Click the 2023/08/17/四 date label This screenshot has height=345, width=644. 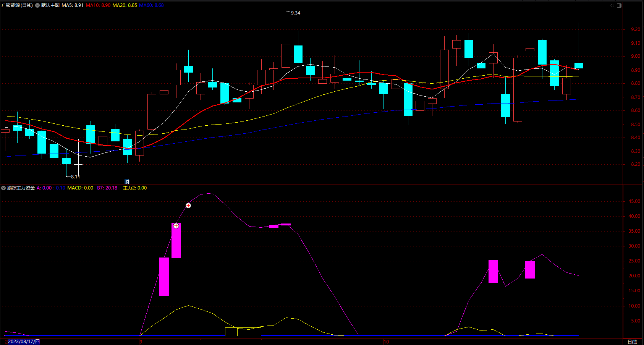click(24, 342)
